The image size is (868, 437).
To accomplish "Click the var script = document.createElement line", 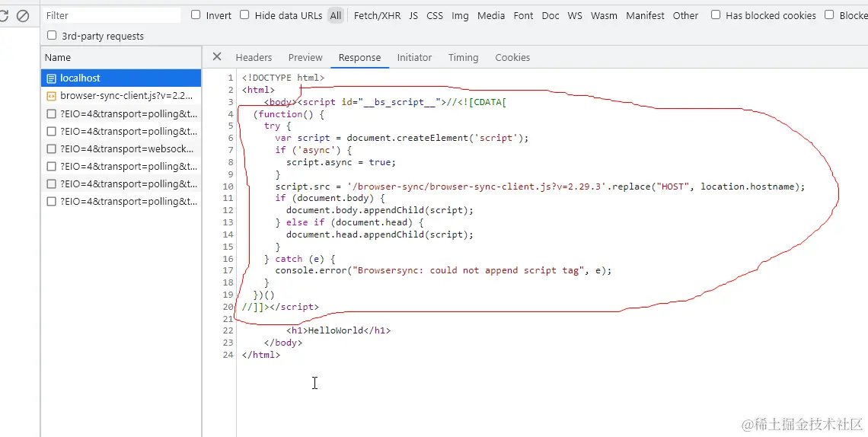I will point(402,139).
